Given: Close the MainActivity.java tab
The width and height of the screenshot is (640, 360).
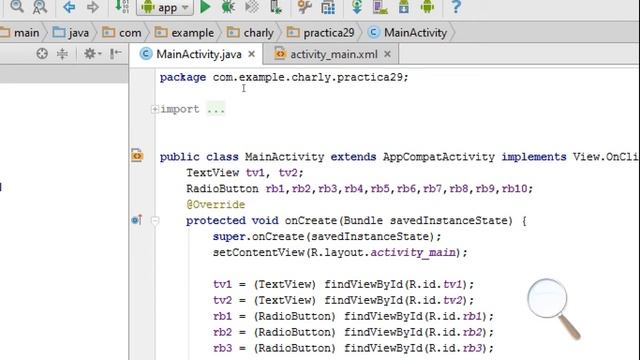Looking at the screenshot, I should [252, 54].
